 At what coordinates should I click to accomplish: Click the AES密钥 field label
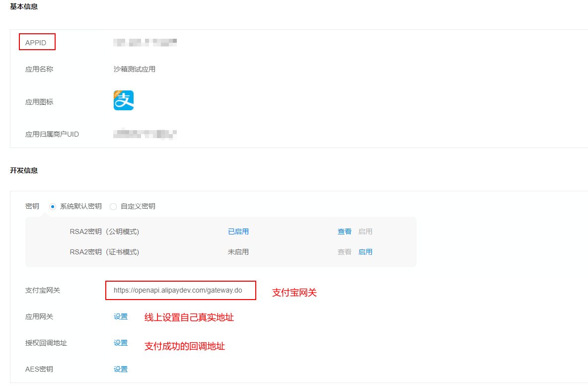pyautogui.click(x=39, y=369)
